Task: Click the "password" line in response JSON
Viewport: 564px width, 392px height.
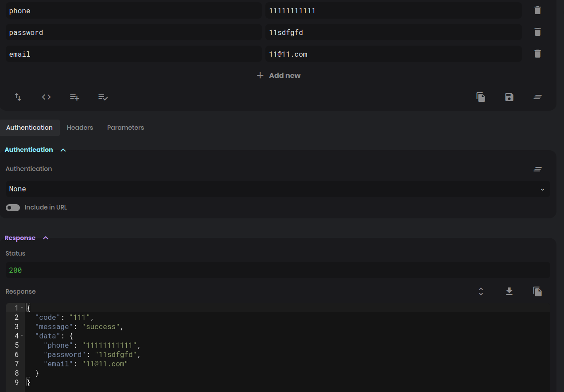Action: coord(92,354)
